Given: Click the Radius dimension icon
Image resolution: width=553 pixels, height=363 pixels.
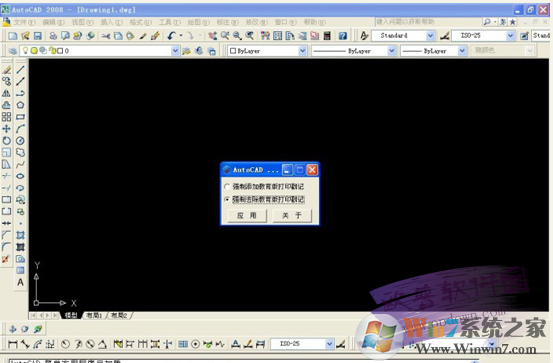Looking at the screenshot, I should [65, 344].
